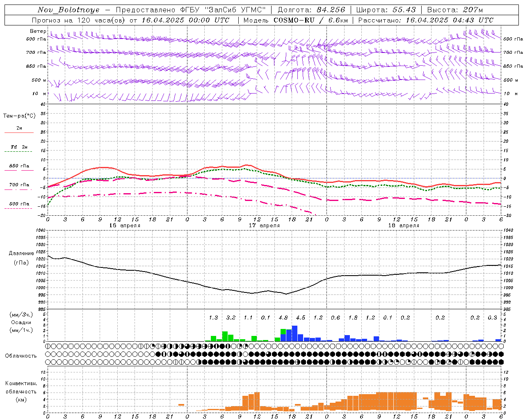525x420 pixels.
Task: Click the red 2м temperature legend line
Action: click(x=19, y=133)
